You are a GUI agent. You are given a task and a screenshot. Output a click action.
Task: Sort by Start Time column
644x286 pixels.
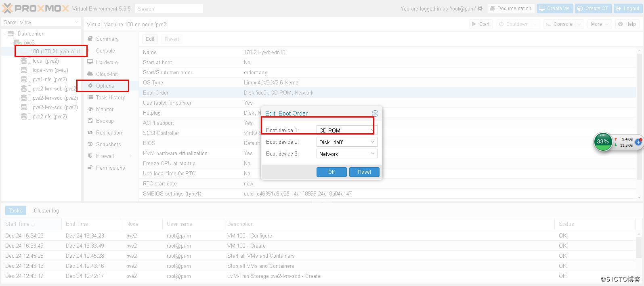(31, 224)
